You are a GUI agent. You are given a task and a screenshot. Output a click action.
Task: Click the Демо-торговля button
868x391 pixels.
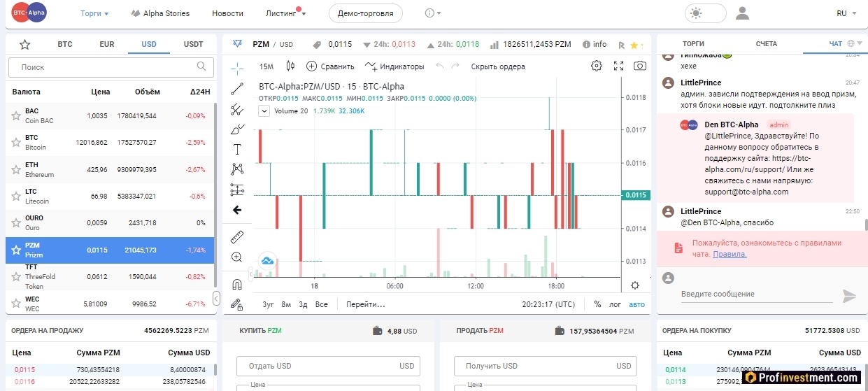click(366, 13)
